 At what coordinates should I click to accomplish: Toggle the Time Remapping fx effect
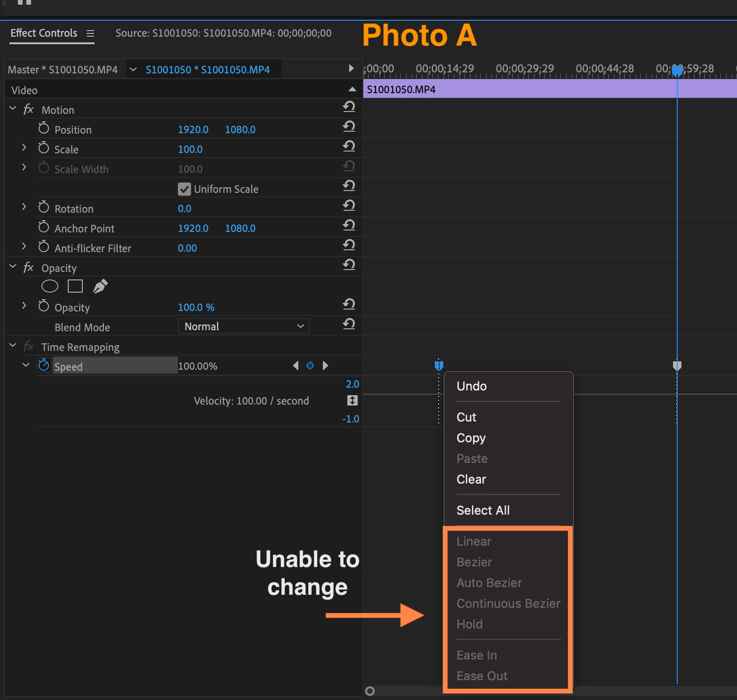[29, 347]
